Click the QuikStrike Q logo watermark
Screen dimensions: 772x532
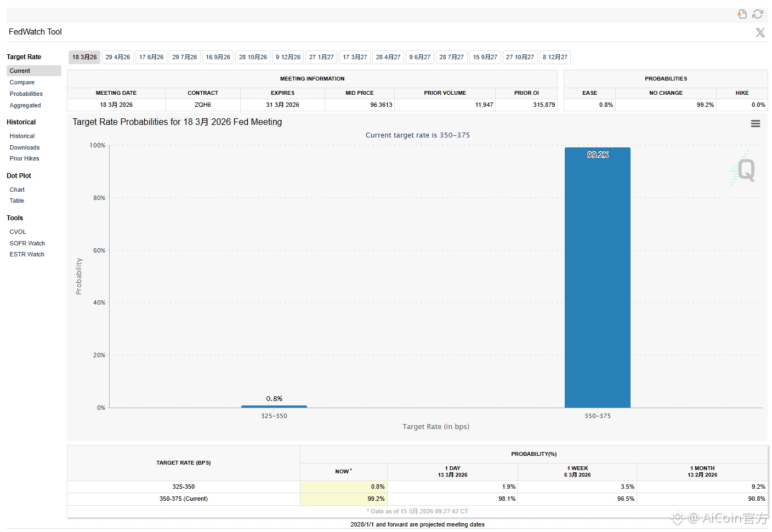pos(745,170)
